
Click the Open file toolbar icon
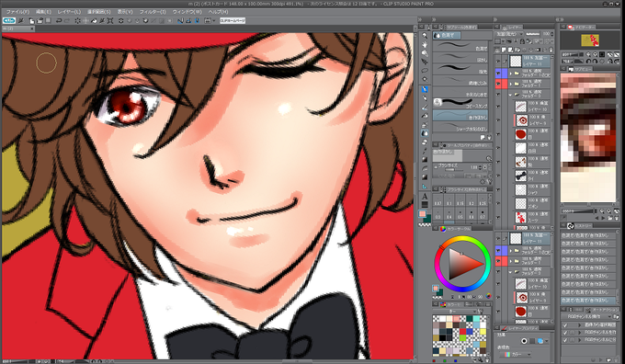(x=40, y=20)
